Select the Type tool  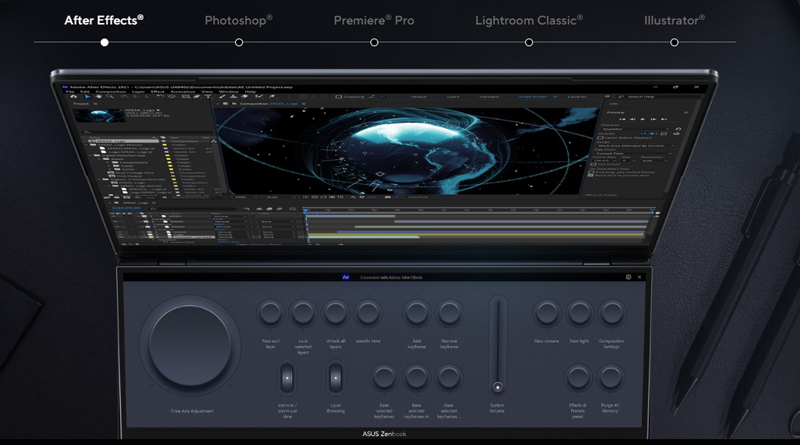(208, 96)
